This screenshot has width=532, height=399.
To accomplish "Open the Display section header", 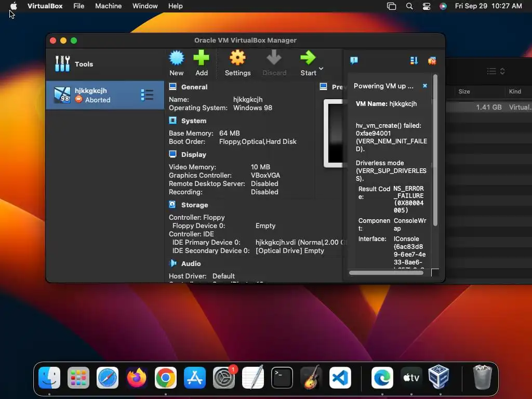I will 193,154.
